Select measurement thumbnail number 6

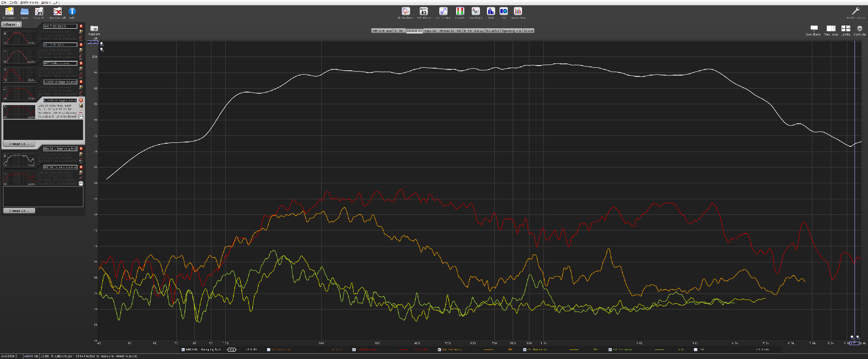pyautogui.click(x=20, y=160)
